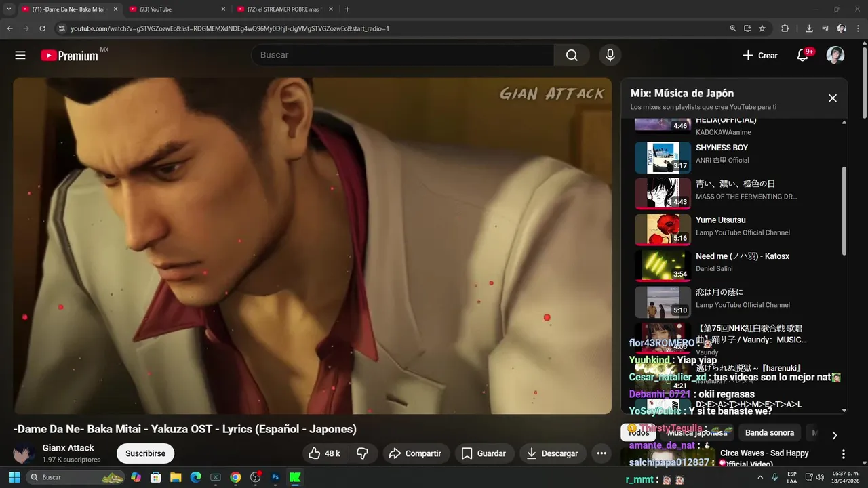Show more filter chips with right chevron
868x488 pixels.
pos(834,435)
